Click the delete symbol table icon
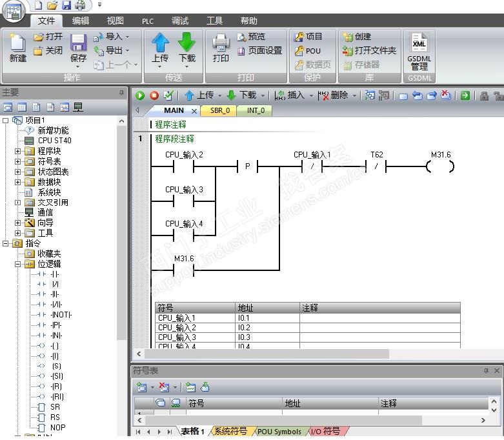504x440 pixels. tap(164, 387)
